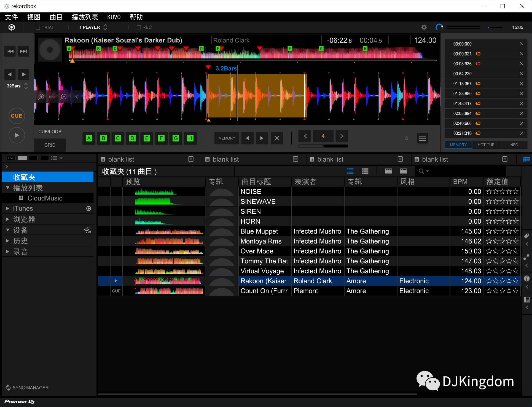Switch to the bulleted list view icon

pyautogui.click(x=365, y=171)
